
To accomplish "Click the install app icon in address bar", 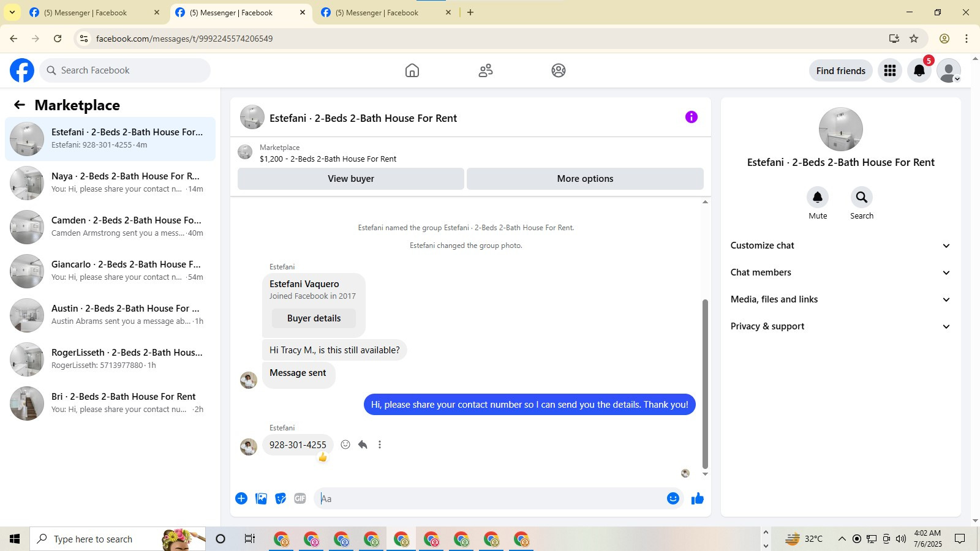I will pyautogui.click(x=894, y=39).
